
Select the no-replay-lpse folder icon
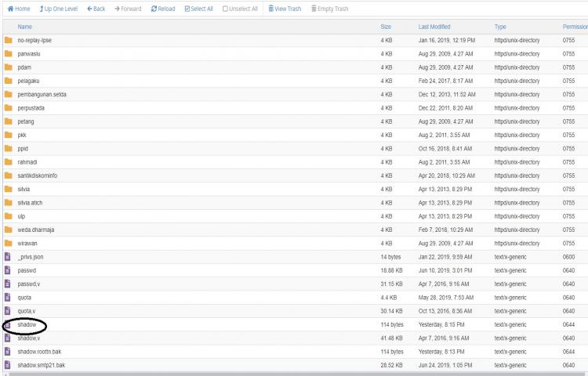click(x=8, y=40)
